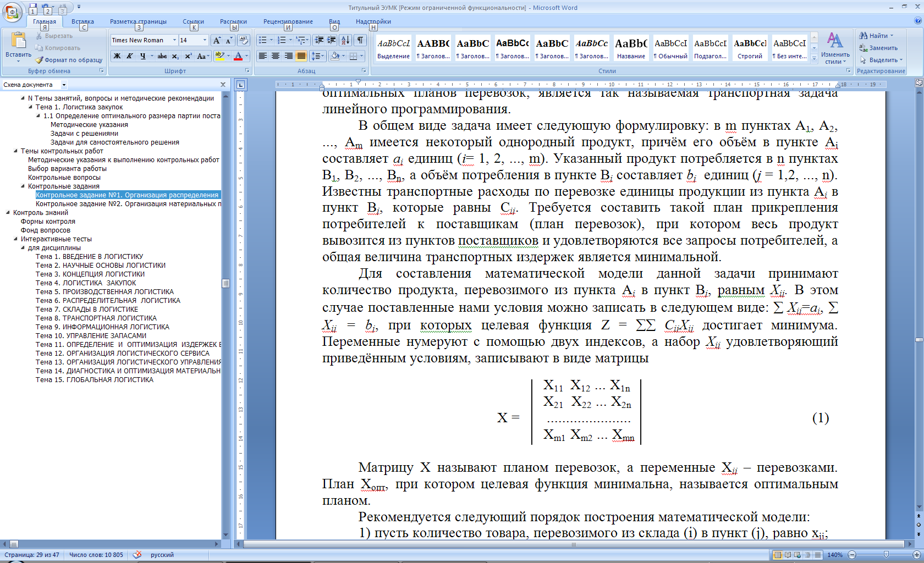The image size is (924, 563).
Task: Click zoom out minus button
Action: [x=851, y=555]
